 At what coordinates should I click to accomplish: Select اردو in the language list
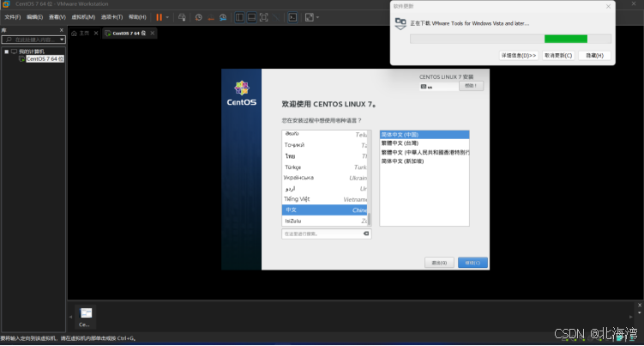click(x=324, y=188)
